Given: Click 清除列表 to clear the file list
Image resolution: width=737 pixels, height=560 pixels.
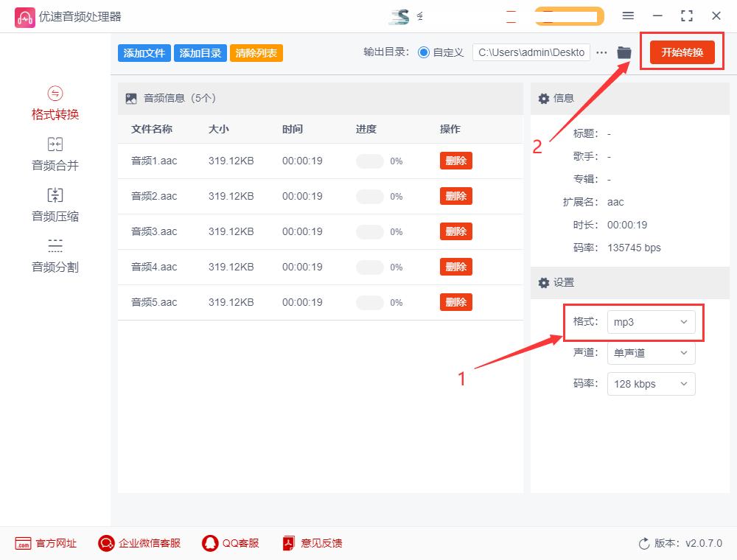Looking at the screenshot, I should 256,52.
